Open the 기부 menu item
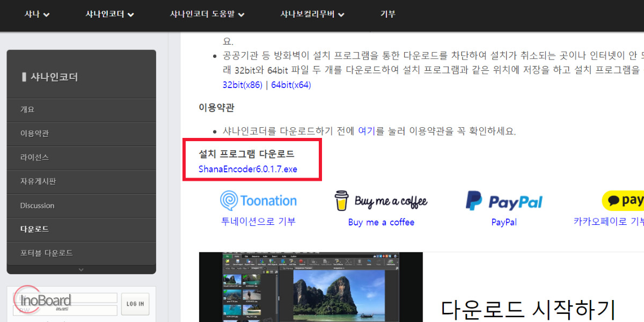The image size is (644, 322). coord(388,14)
